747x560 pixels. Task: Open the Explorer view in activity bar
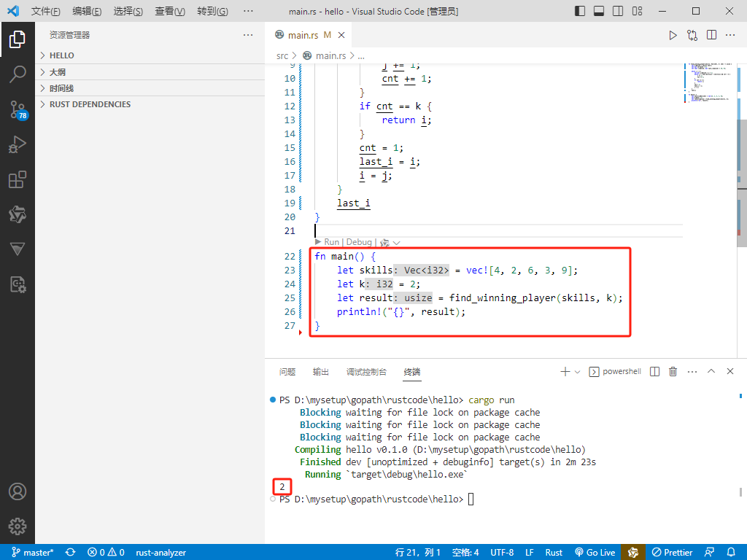pyautogui.click(x=18, y=39)
